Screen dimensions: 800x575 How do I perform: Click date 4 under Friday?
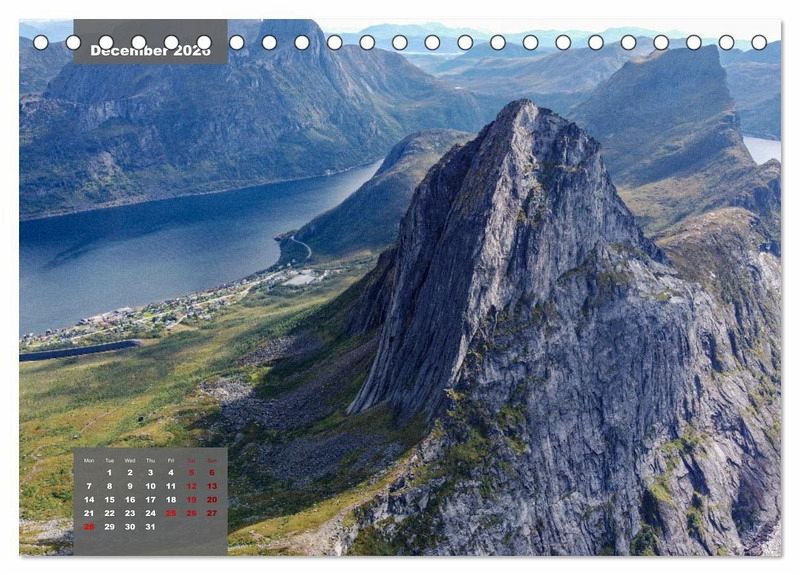[x=171, y=473]
